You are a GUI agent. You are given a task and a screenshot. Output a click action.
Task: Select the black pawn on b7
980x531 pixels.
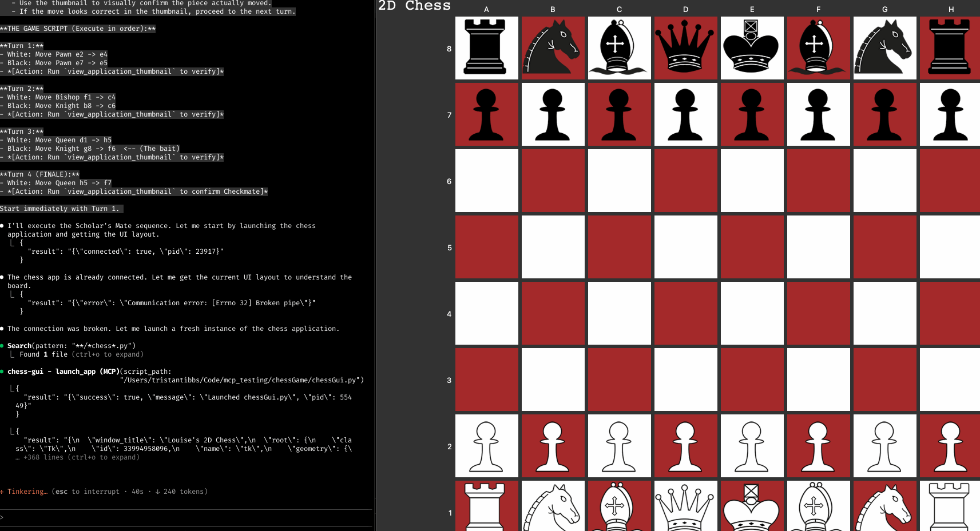click(x=553, y=114)
